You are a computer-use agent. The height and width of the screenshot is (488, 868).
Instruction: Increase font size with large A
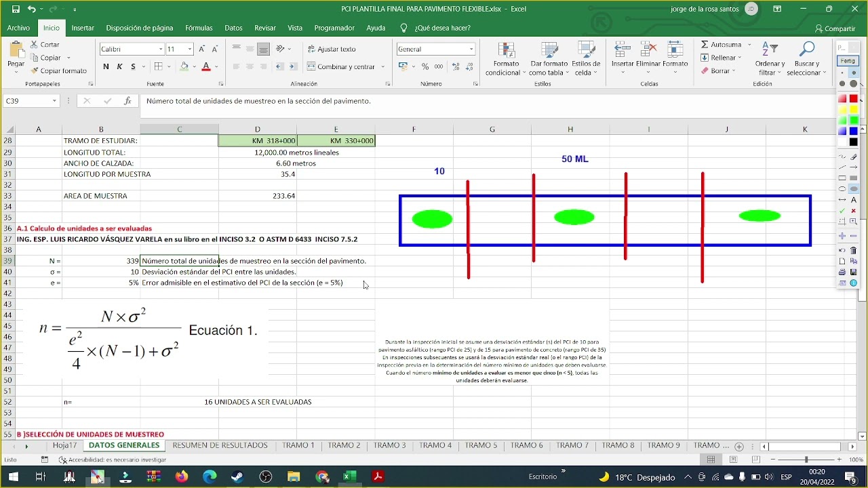(203, 49)
